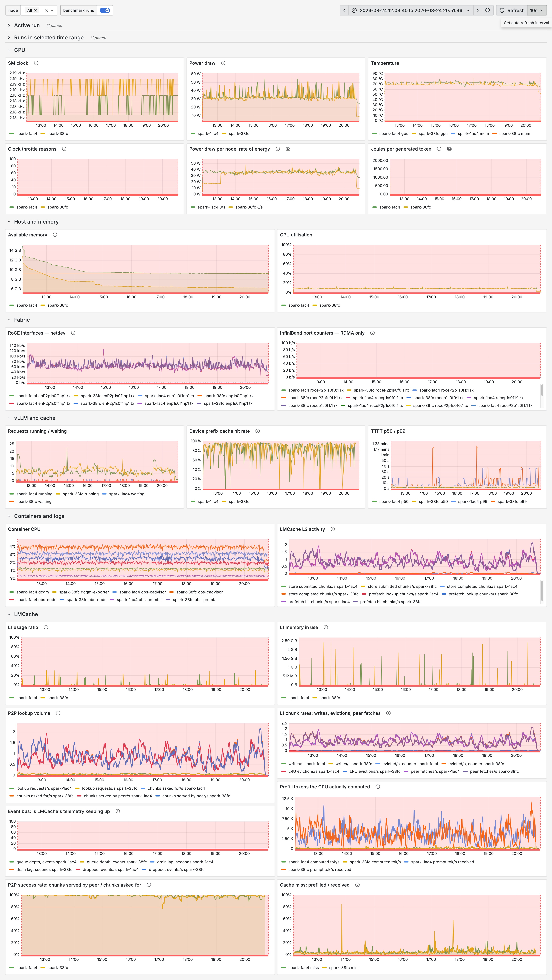This screenshot has width=552, height=980.
Task: Collapse the Fabric section
Action: click(x=22, y=320)
